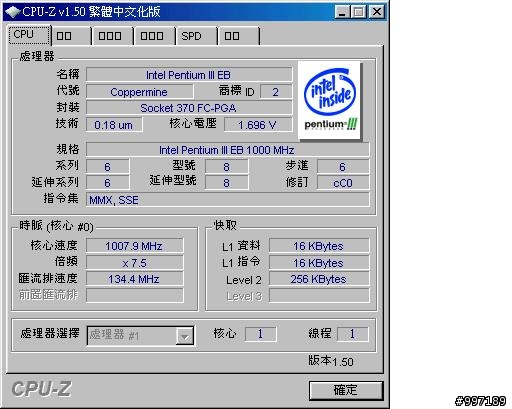Click the 'Socket 370 FC-PGA' package value
Image resolution: width=512 pixels, height=409 pixels.
tap(189, 108)
